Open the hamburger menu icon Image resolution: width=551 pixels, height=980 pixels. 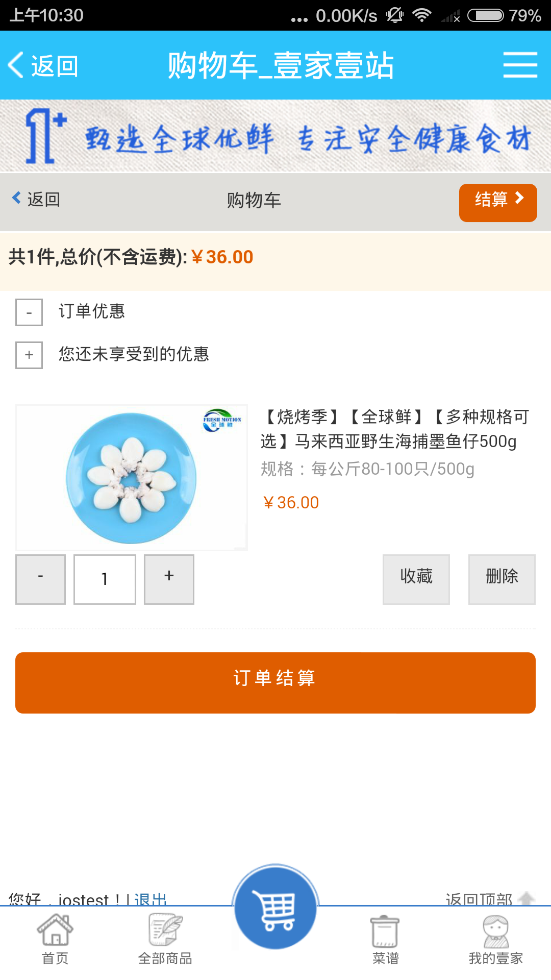click(520, 65)
